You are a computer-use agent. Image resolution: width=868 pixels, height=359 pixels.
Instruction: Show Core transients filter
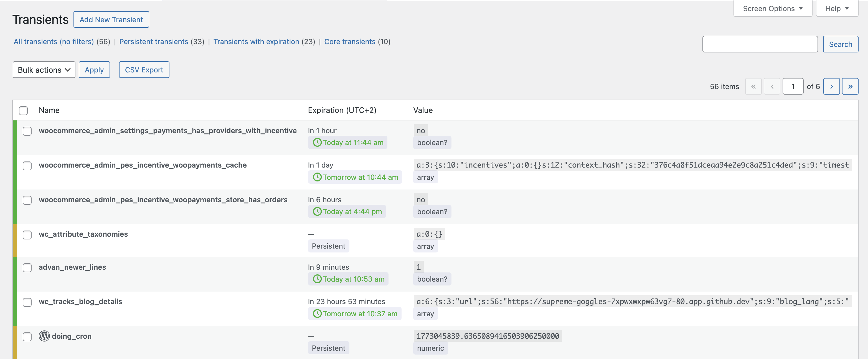(x=349, y=41)
